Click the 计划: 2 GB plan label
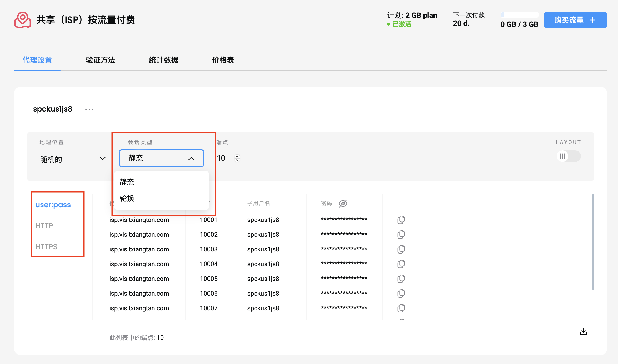Image resolution: width=618 pixels, height=364 pixels. tap(412, 15)
